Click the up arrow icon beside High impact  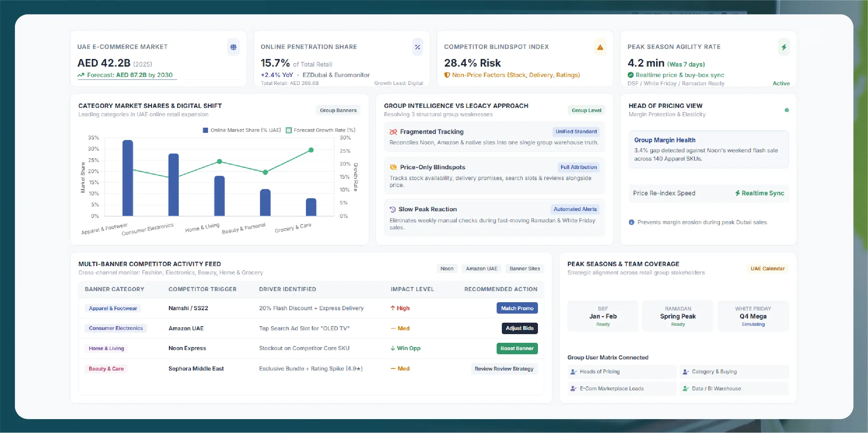pyautogui.click(x=393, y=308)
